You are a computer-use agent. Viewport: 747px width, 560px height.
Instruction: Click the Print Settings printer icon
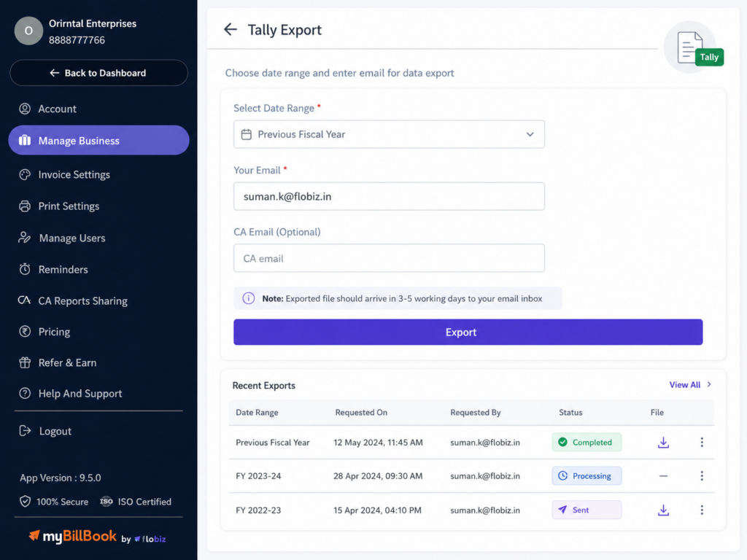(x=25, y=206)
